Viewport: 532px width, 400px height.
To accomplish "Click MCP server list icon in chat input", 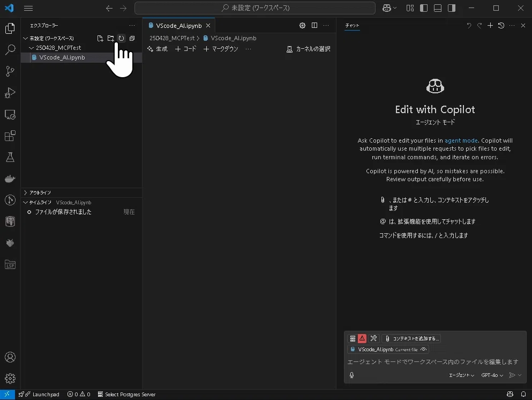I will (353, 338).
